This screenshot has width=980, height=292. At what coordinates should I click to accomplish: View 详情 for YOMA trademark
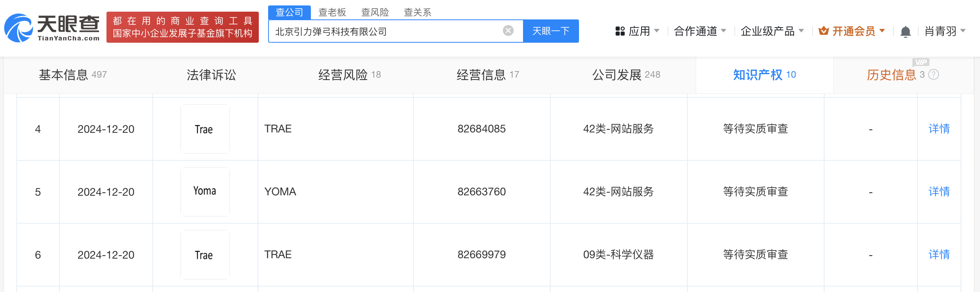(x=939, y=192)
